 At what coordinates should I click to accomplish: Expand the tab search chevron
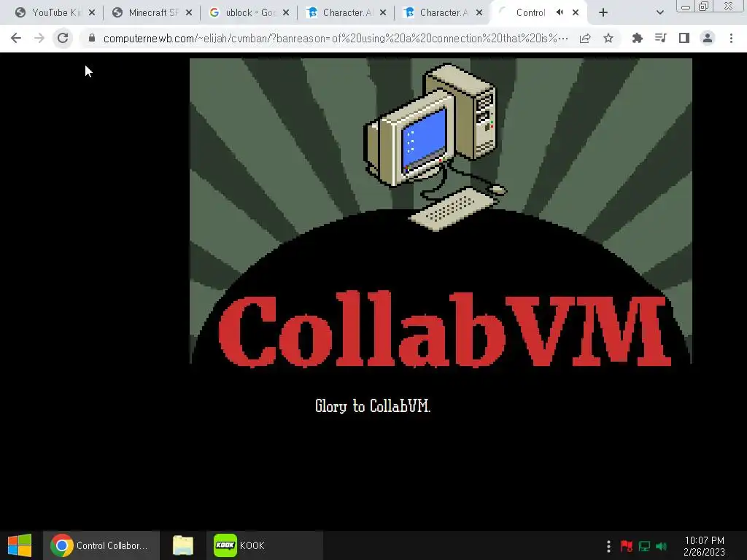(x=659, y=12)
